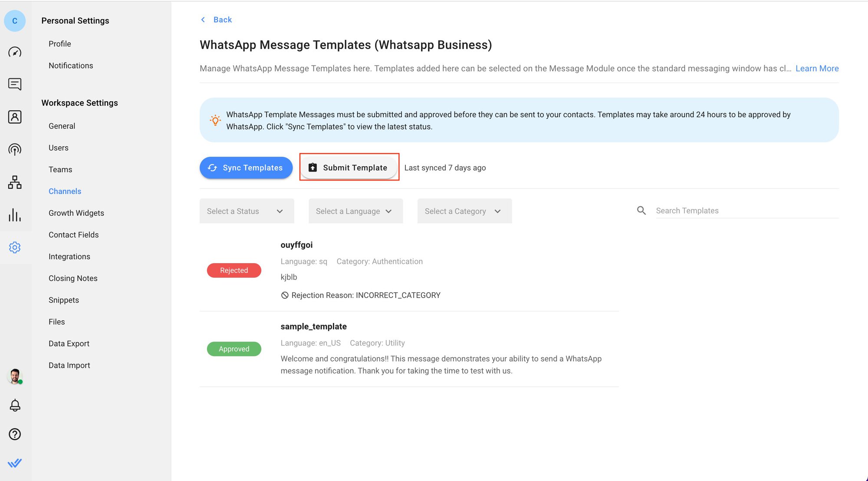Open the user profile photo avatar
The height and width of the screenshot is (481, 868).
[15, 376]
